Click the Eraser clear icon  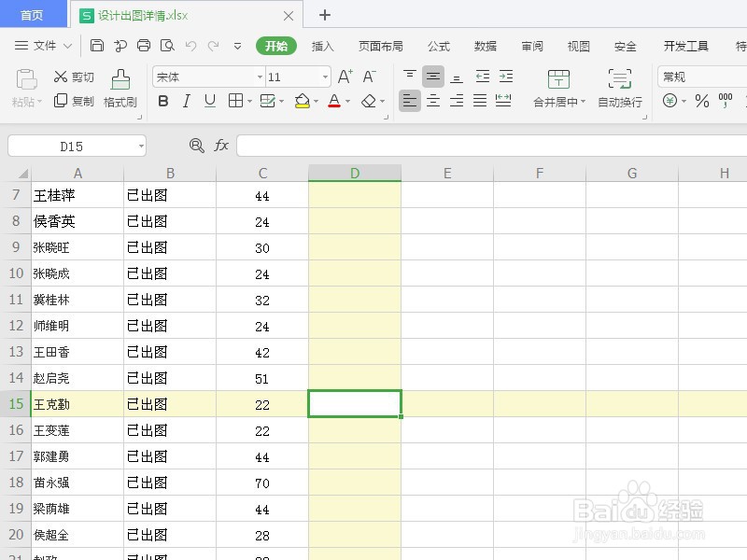pyautogui.click(x=369, y=101)
